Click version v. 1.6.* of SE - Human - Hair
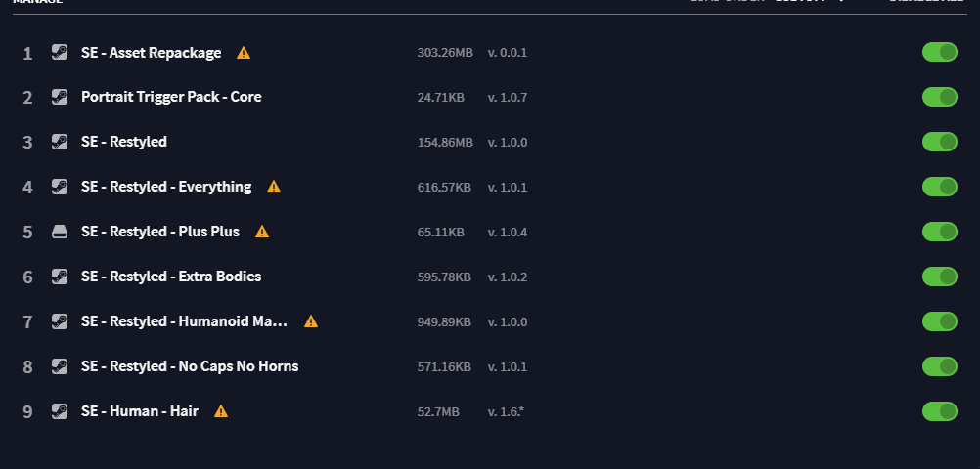The width and height of the screenshot is (980, 469). coord(506,412)
